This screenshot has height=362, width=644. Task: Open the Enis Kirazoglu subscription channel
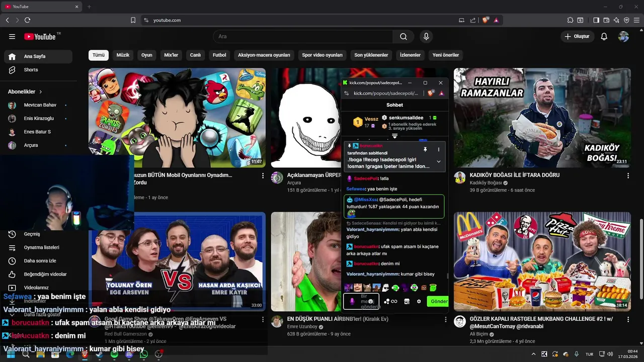tap(38, 119)
